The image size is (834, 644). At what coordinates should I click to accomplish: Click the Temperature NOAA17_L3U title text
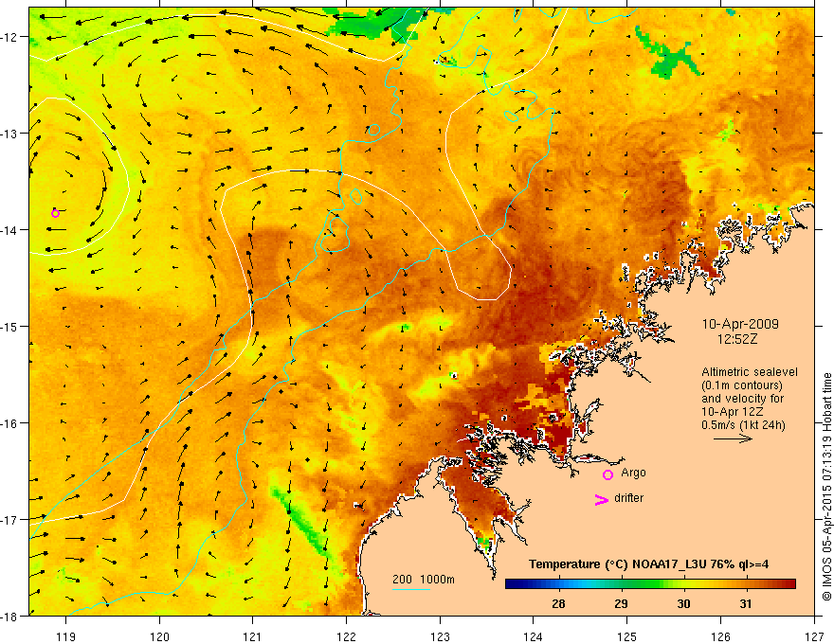coord(648,564)
